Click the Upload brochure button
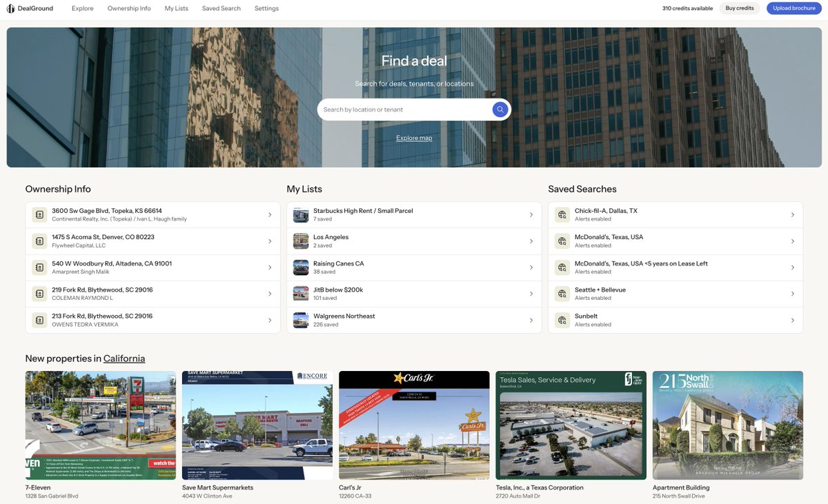Image resolution: width=828 pixels, height=504 pixels. [x=794, y=8]
